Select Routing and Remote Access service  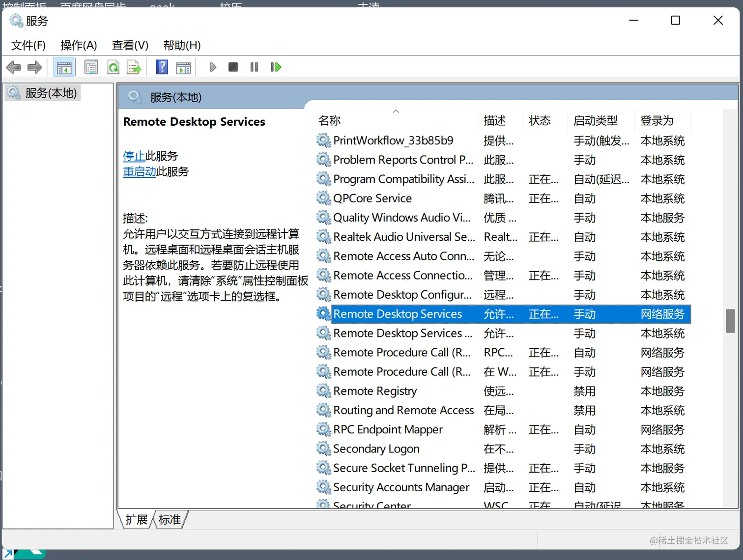point(503,410)
